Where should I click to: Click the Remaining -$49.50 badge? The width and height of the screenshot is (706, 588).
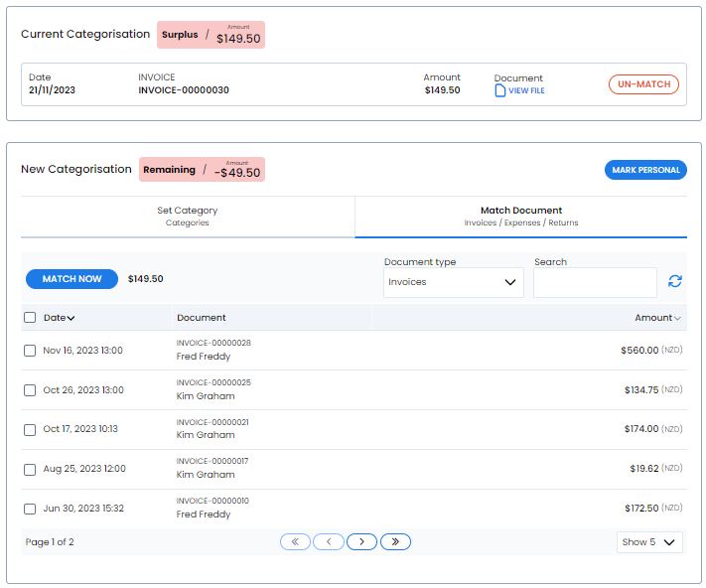(x=202, y=169)
